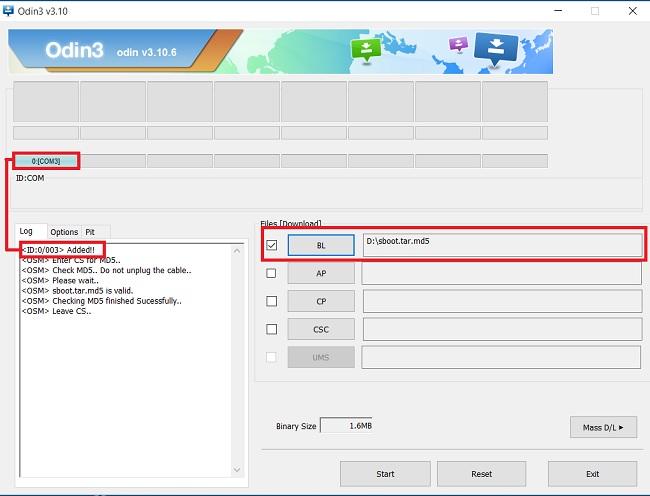Click the Odin3 title bar app icon
Screen dimensions: 650x496
9,10
